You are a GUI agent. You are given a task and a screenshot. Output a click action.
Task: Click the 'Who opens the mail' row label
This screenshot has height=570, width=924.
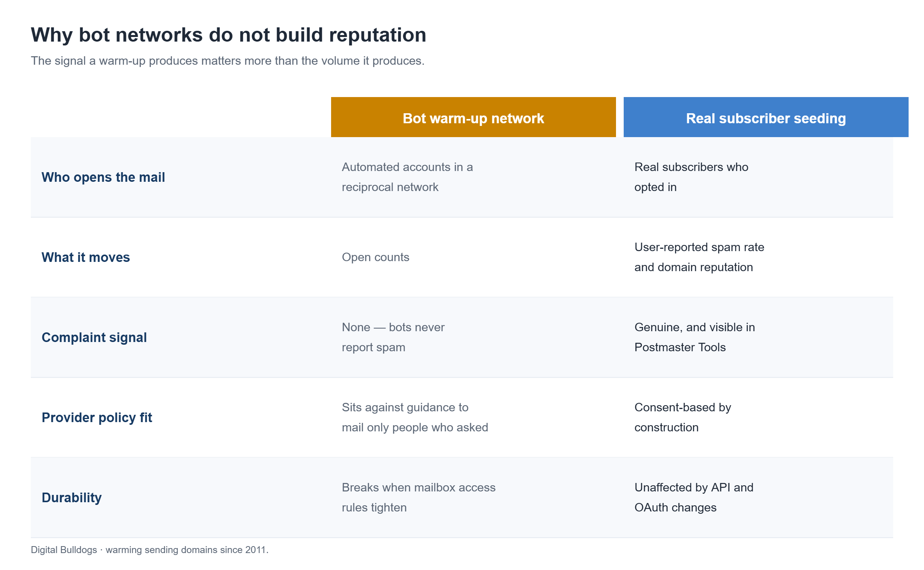(x=103, y=177)
